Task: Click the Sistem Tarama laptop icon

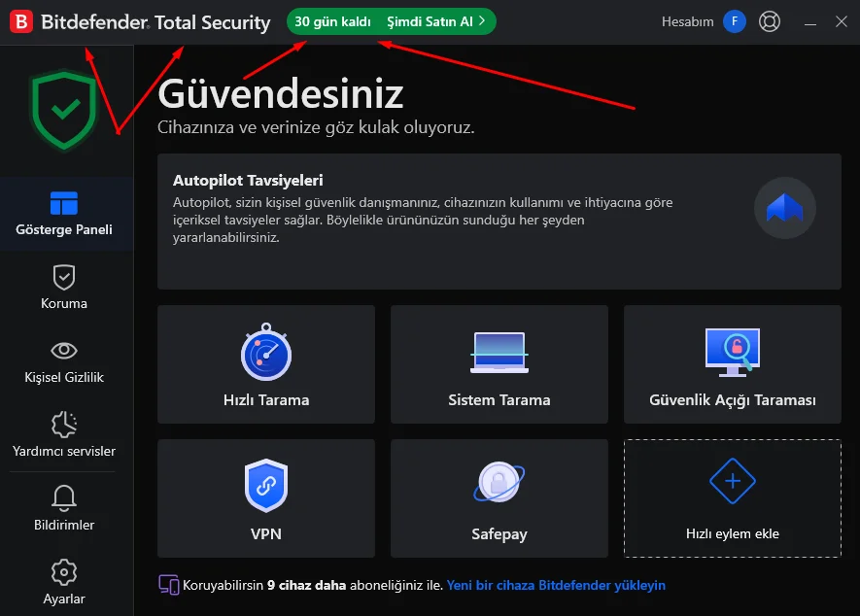Action: pos(499,353)
